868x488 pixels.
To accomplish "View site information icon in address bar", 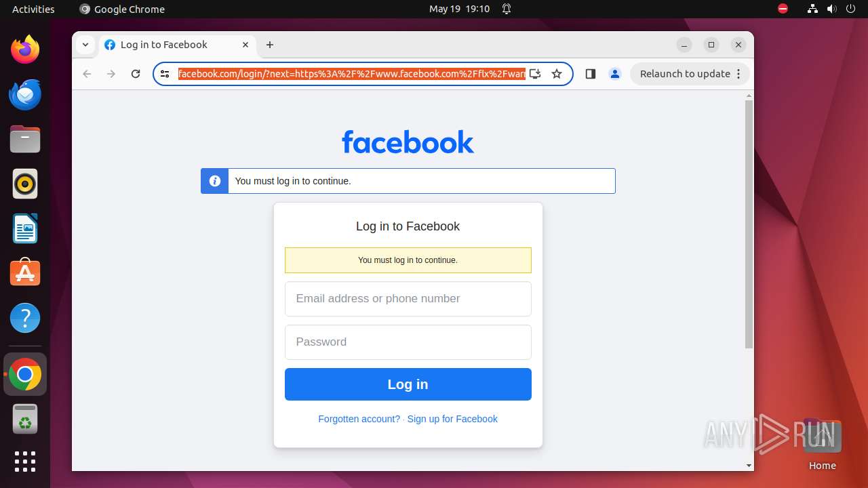I will [165, 74].
